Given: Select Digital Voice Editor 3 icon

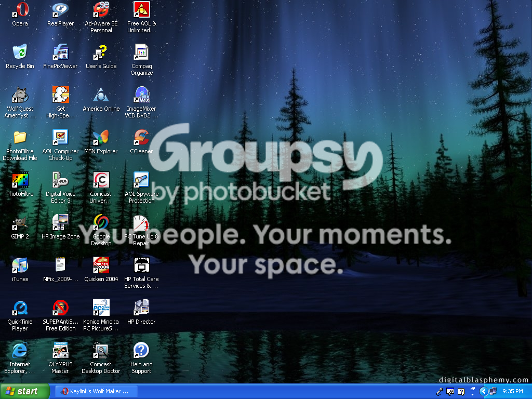Looking at the screenshot, I should coord(60,180).
